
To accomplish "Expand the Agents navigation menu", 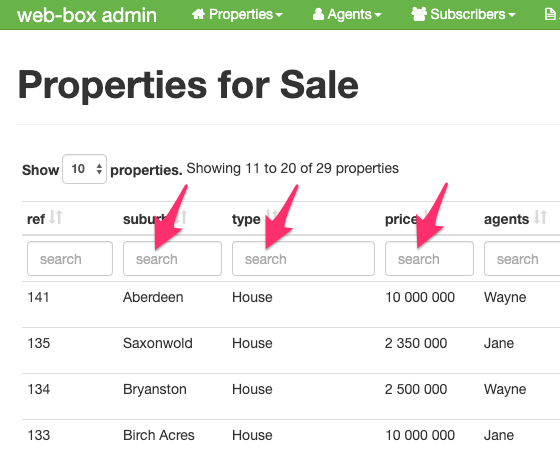I will coord(347,15).
